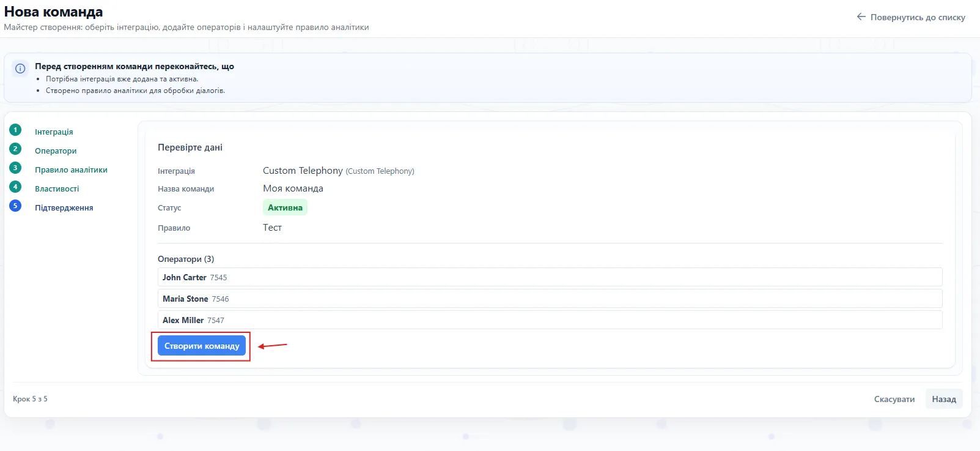Click the Створити команду button
Screen dimensions: 980x451
click(202, 346)
